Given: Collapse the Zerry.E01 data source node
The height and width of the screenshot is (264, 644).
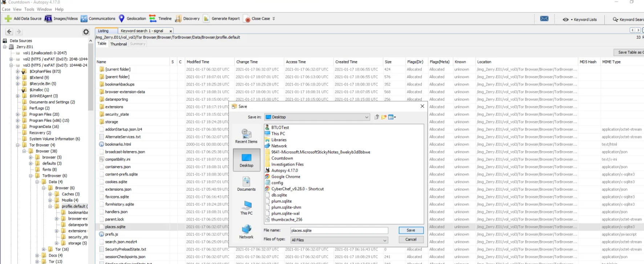Looking at the screenshot, I should 5,47.
